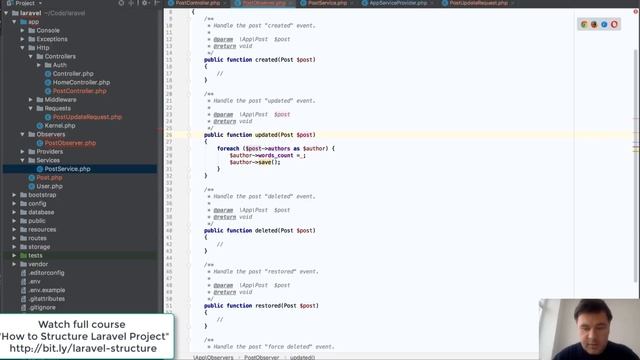Viewport: 640px width, 360px height.
Task: Collapse the Requests folder
Action: pos(31,108)
